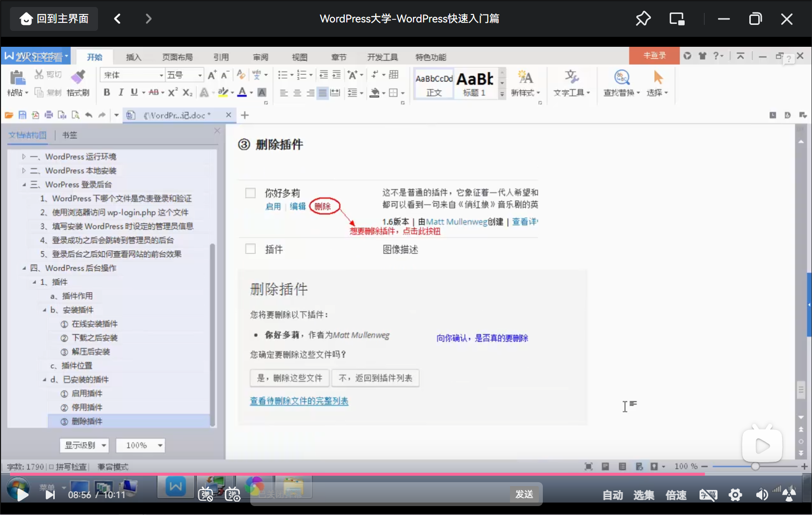Toggle character shading A button
Screen dimensions: 812x515
pyautogui.click(x=262, y=93)
